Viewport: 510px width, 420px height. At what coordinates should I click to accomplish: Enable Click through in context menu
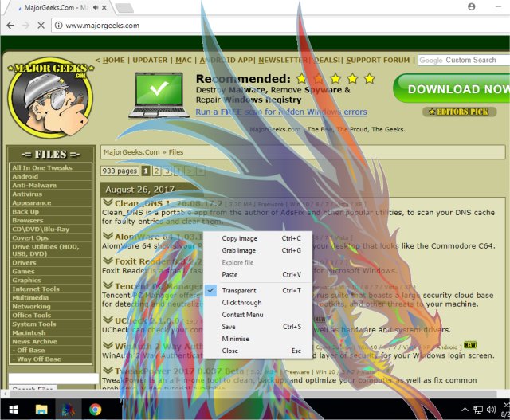pyautogui.click(x=257, y=303)
